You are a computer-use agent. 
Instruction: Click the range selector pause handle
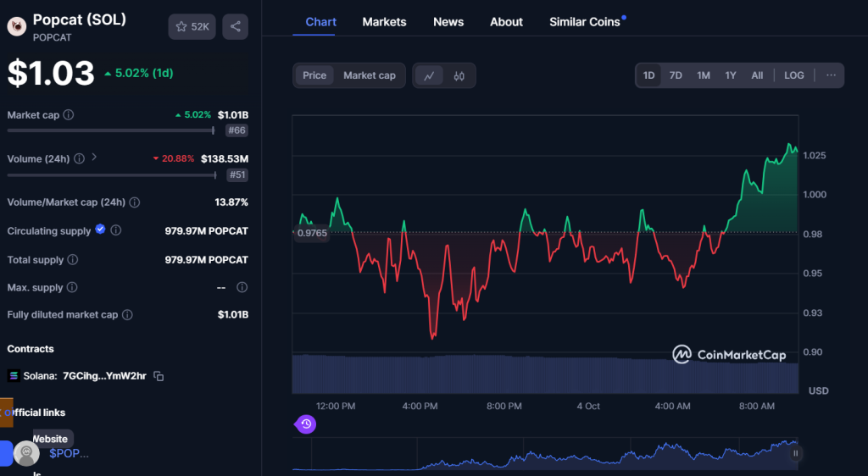[x=795, y=453]
